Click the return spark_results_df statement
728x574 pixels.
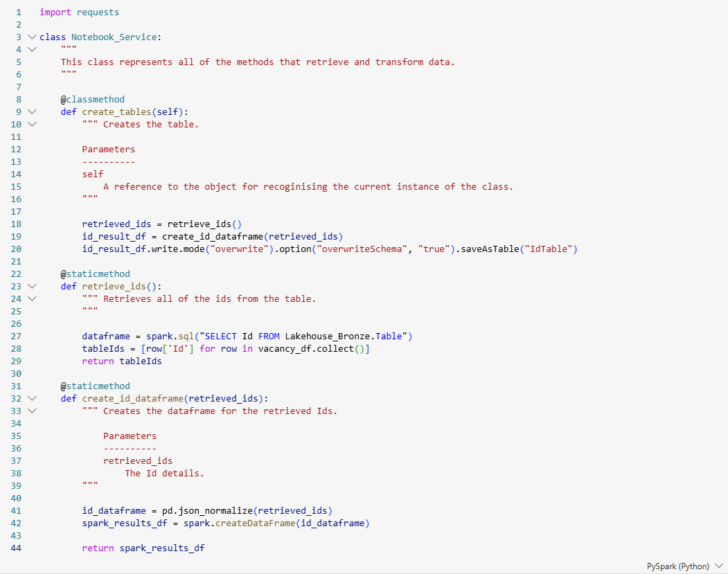143,548
